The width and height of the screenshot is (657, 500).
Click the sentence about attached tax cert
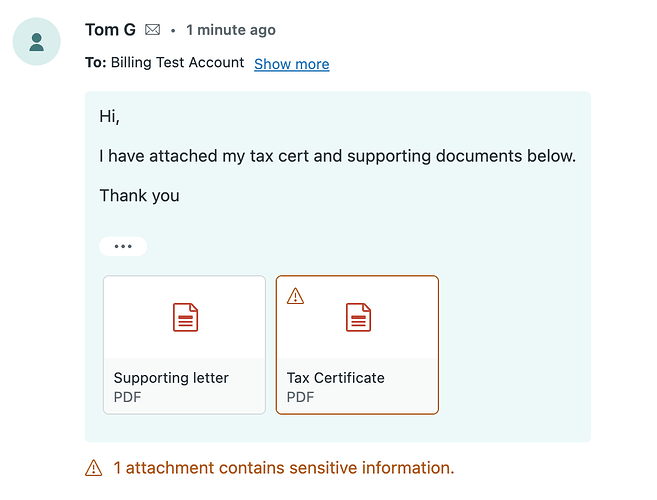337,156
